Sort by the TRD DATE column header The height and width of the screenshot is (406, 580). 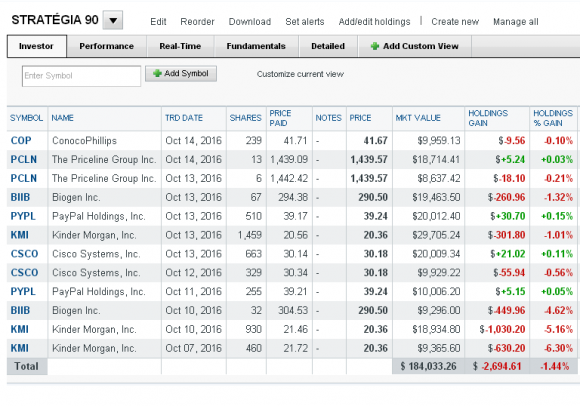click(x=184, y=118)
